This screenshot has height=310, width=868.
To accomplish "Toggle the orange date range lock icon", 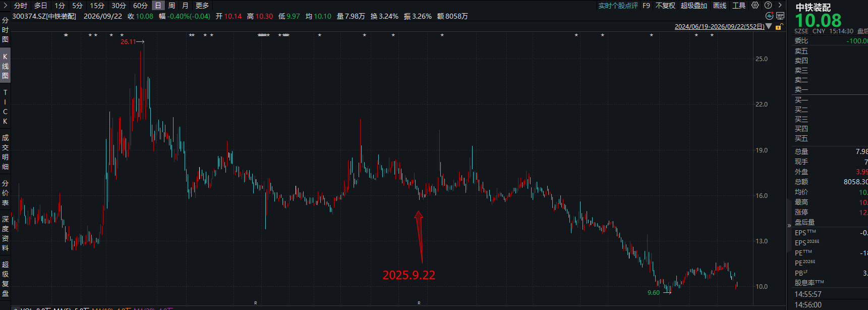I will 779,27.
